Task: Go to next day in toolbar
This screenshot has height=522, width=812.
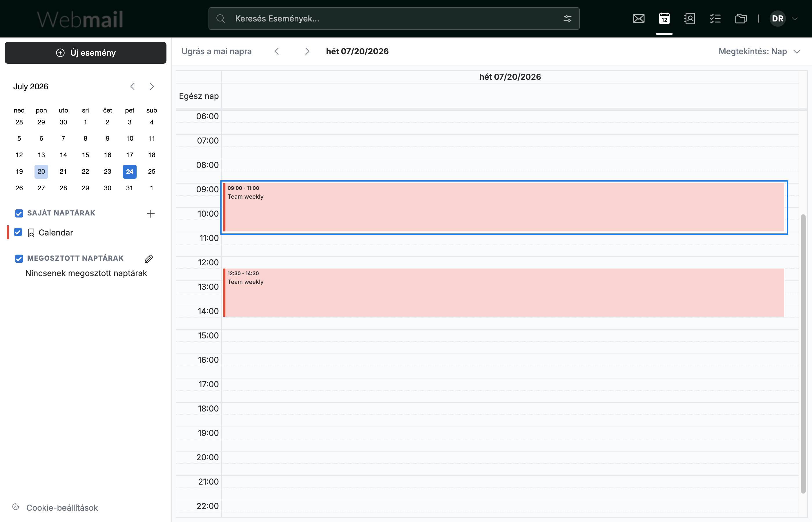Action: click(307, 51)
